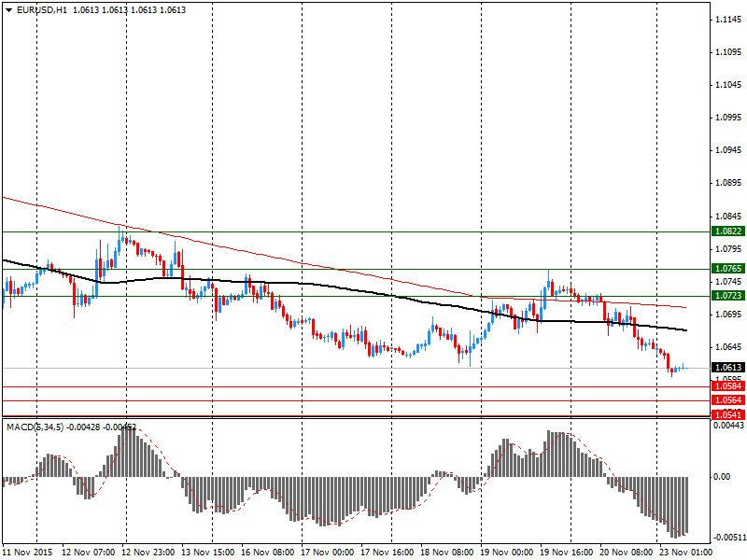Click the 1.0945 price scale value
The height and width of the screenshot is (560, 747).
tap(729, 150)
